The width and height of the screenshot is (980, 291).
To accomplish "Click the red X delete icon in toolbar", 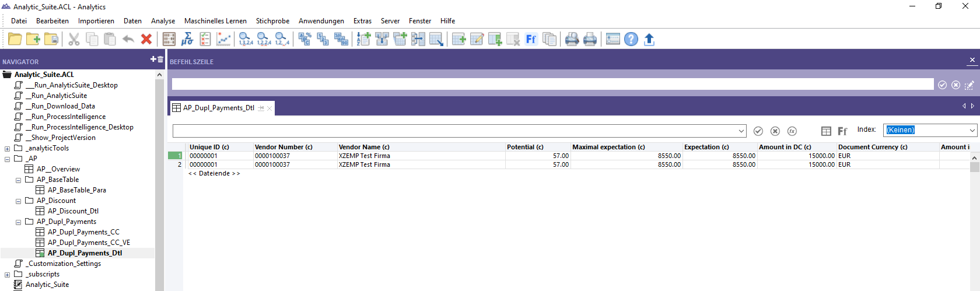I will (x=146, y=39).
